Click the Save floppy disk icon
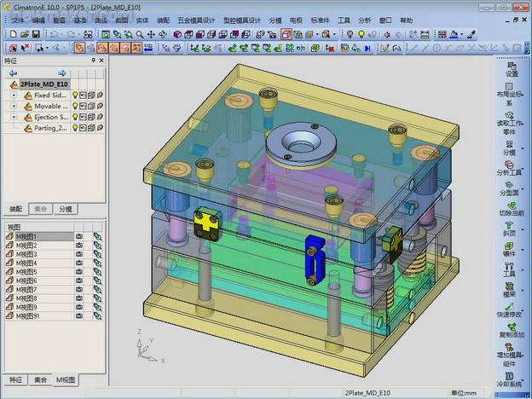 click(36, 34)
